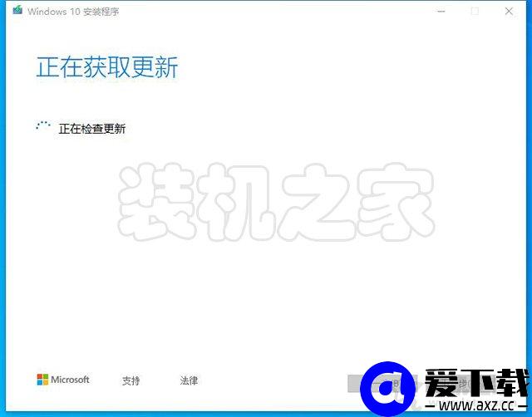
Task: Close the Windows 10 安装程序 window
Action: pos(509,11)
